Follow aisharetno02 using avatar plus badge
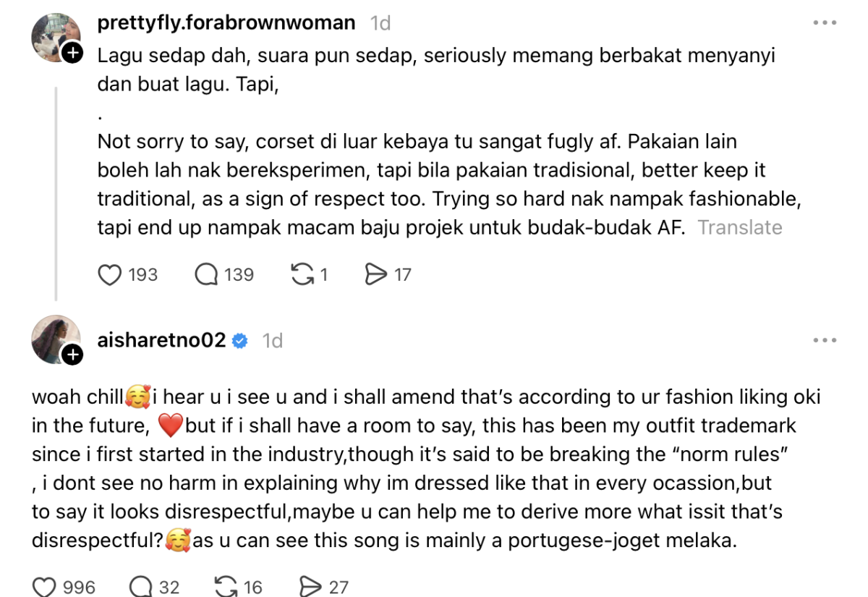868x597 pixels. pyautogui.click(x=73, y=355)
